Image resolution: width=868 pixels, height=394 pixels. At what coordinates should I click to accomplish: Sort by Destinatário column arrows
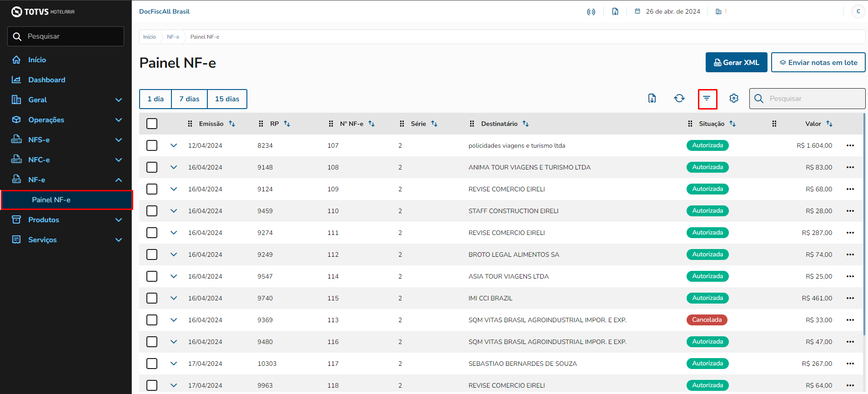pyautogui.click(x=526, y=124)
